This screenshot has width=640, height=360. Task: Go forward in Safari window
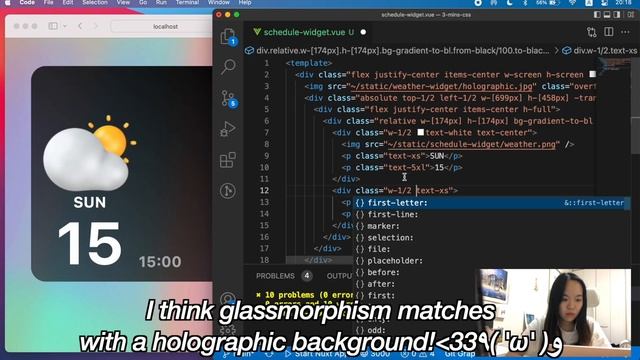click(x=96, y=26)
